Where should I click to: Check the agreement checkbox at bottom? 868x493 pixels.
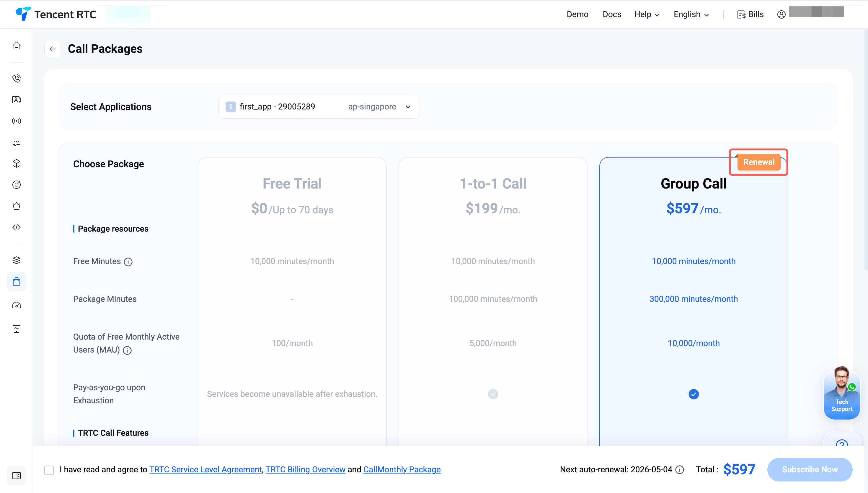tap(49, 470)
